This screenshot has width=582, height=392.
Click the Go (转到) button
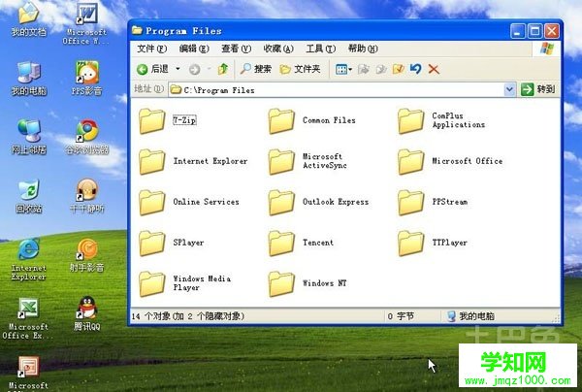point(537,89)
